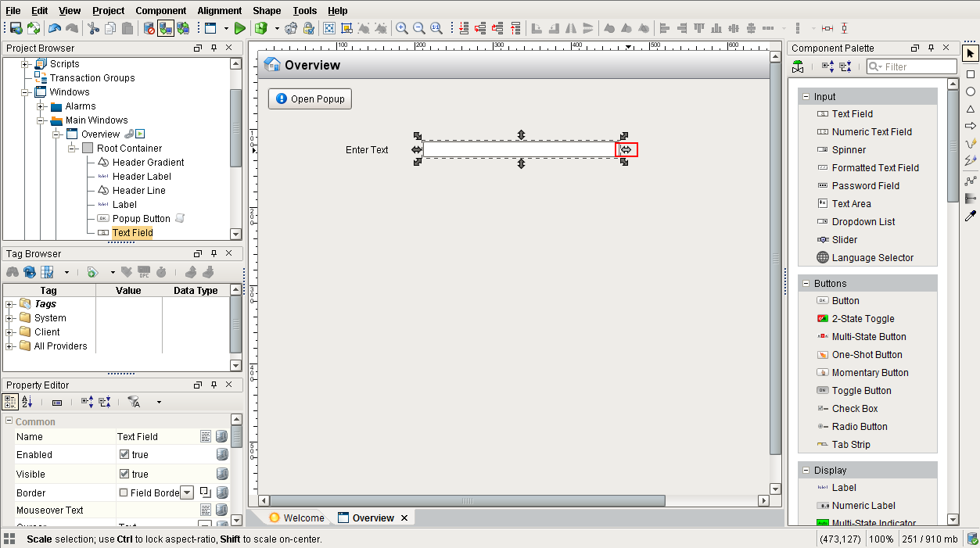Click the sort A-Z icon in Property Editor
Screen dimensions: 980x548
click(27, 401)
